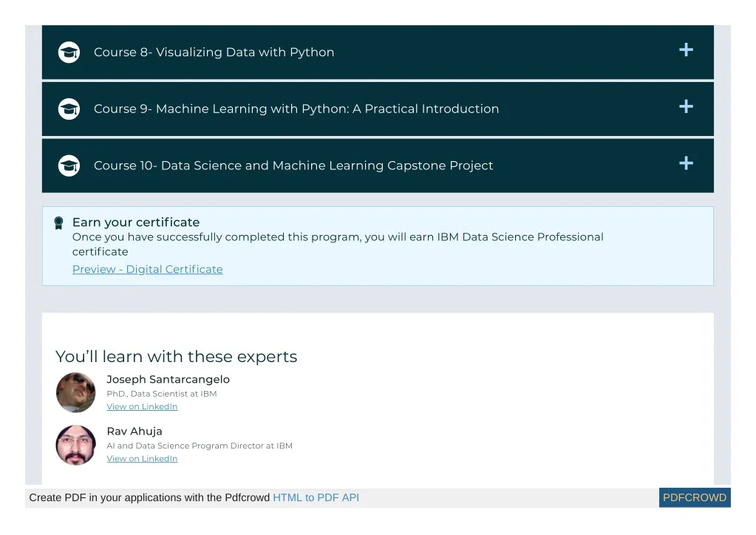Viewport: 756px width, 535px height.
Task: Expand Course 8 with the plus icon
Action: click(x=686, y=50)
